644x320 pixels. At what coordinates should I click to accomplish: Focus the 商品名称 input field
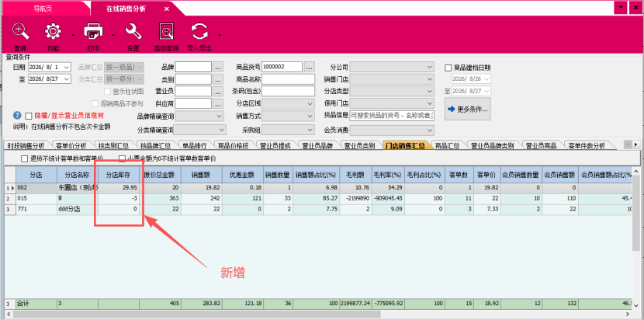coord(288,79)
